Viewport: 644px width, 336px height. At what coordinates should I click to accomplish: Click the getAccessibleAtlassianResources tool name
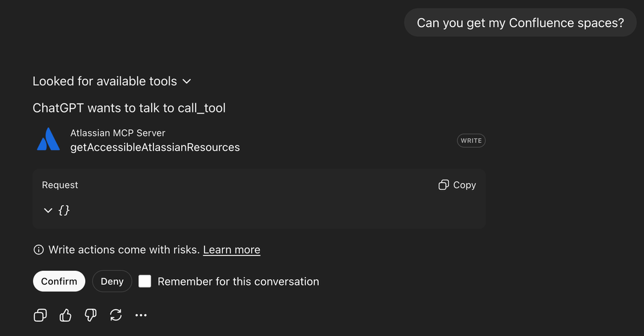(x=155, y=147)
